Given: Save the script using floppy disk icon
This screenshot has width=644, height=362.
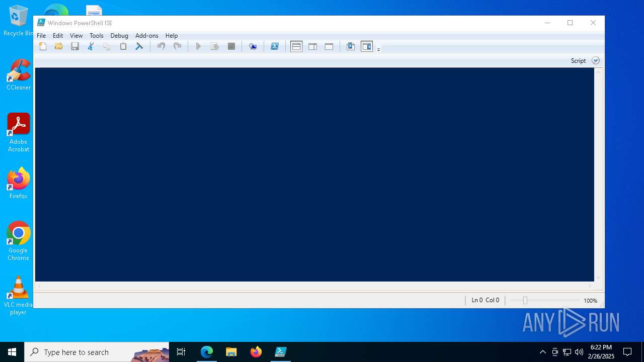Looking at the screenshot, I should (75, 46).
